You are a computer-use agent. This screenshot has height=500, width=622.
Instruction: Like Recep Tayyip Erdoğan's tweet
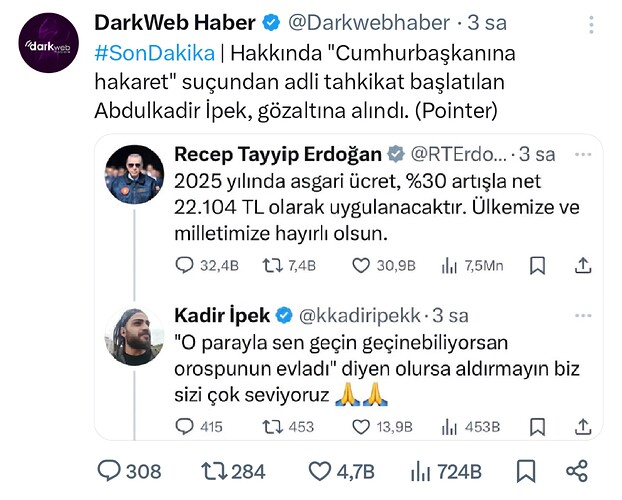point(362,265)
